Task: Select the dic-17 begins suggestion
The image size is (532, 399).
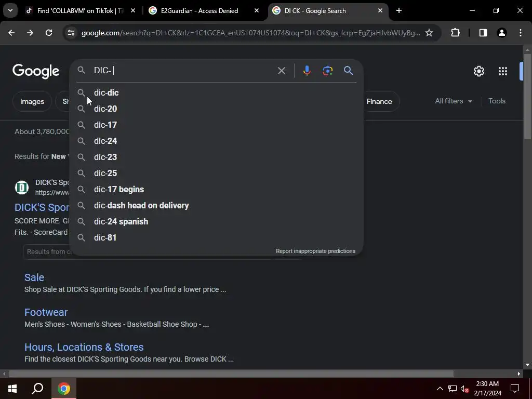Action: point(216,189)
